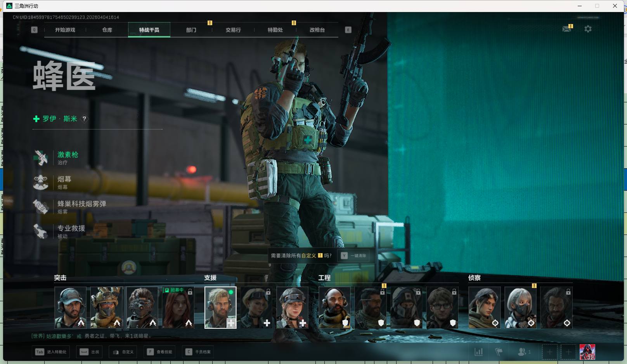Screen dimensions: 627x364
Task: Select the night-vision goggles assault operator portrait
Action: [142, 307]
